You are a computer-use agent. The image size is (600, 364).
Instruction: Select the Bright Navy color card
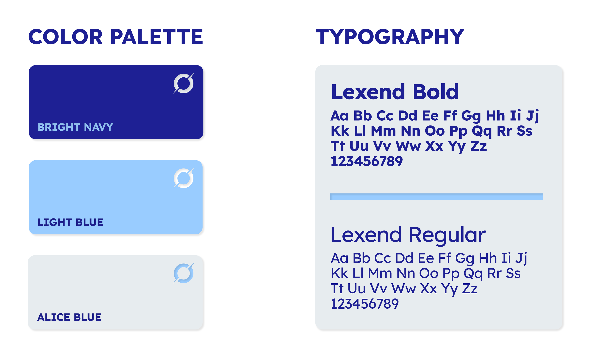coord(116,102)
